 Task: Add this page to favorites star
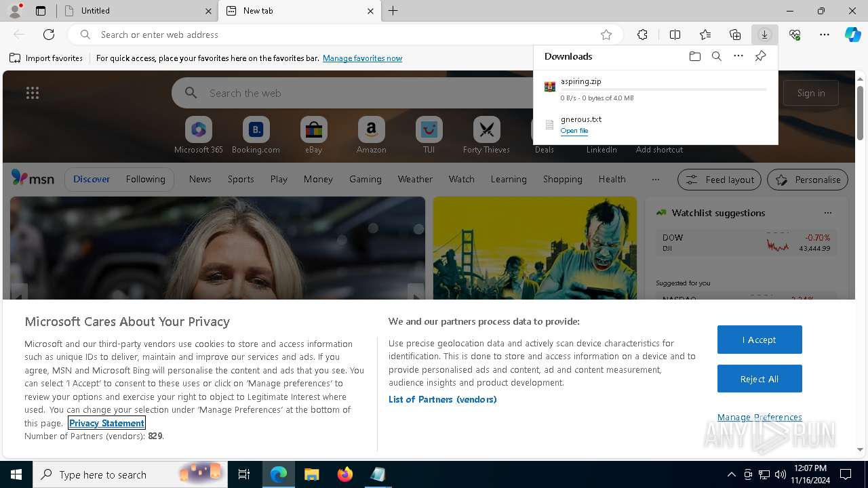click(x=606, y=35)
